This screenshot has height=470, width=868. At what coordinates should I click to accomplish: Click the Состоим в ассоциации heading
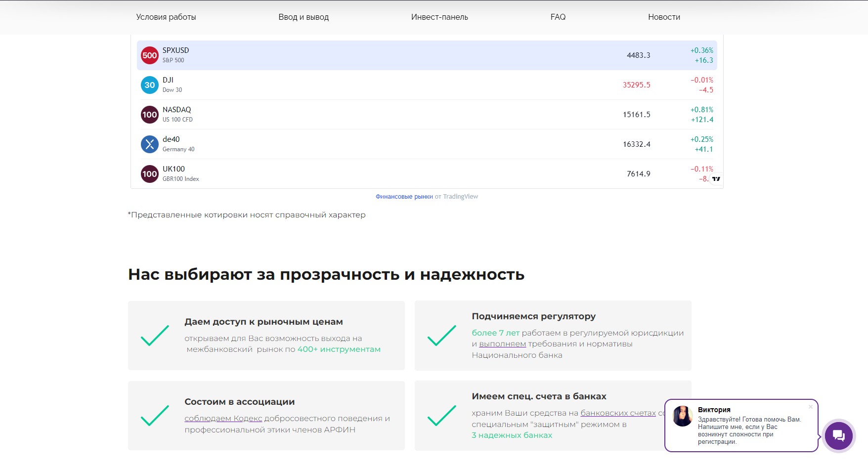tap(239, 402)
